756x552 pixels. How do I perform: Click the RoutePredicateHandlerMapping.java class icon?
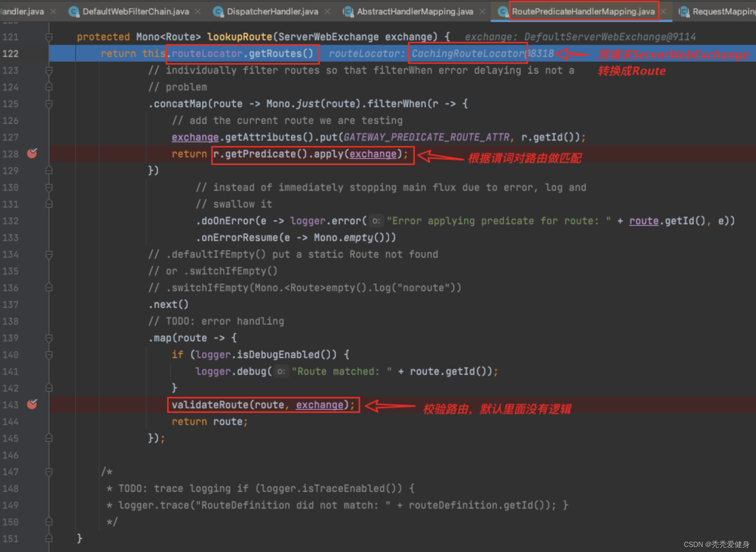coord(502,11)
